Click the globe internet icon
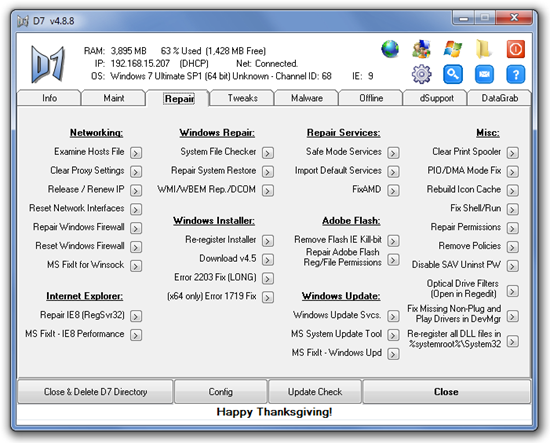The height and width of the screenshot is (443, 550). pyautogui.click(x=390, y=49)
